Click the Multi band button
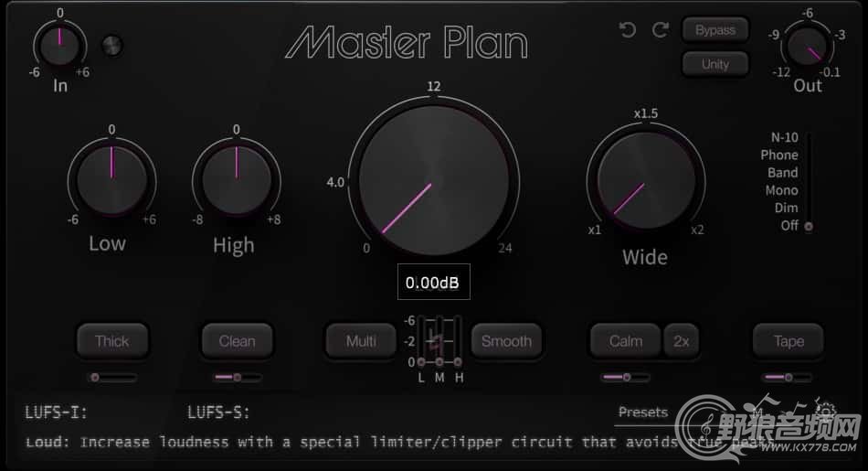 tap(361, 341)
